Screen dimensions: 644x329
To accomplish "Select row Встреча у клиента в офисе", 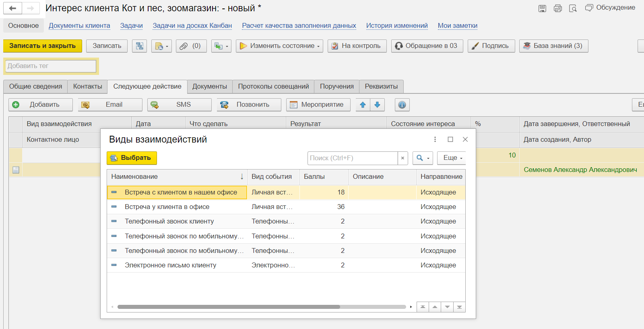I will 286,207.
